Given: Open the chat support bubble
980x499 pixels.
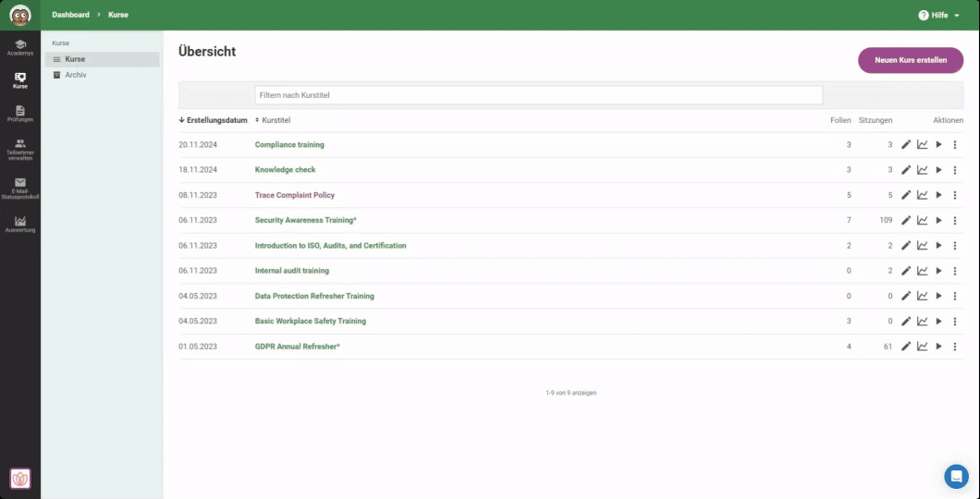Looking at the screenshot, I should [956, 476].
